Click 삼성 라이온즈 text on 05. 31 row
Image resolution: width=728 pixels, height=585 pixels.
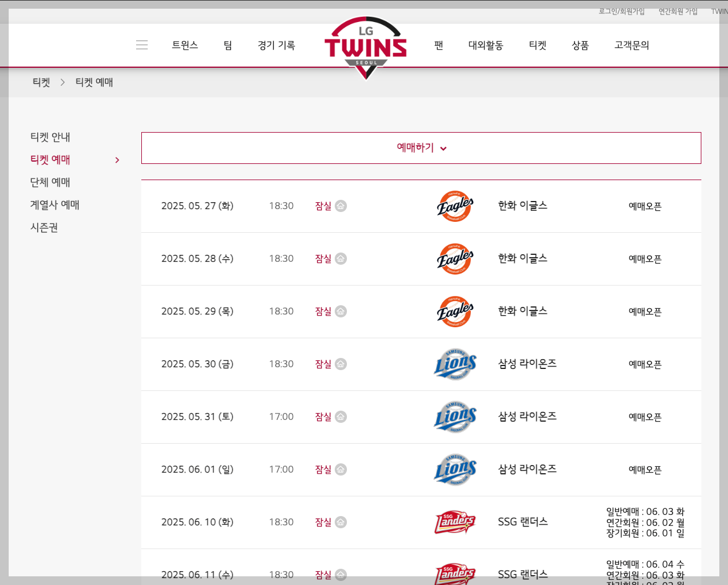(x=527, y=416)
